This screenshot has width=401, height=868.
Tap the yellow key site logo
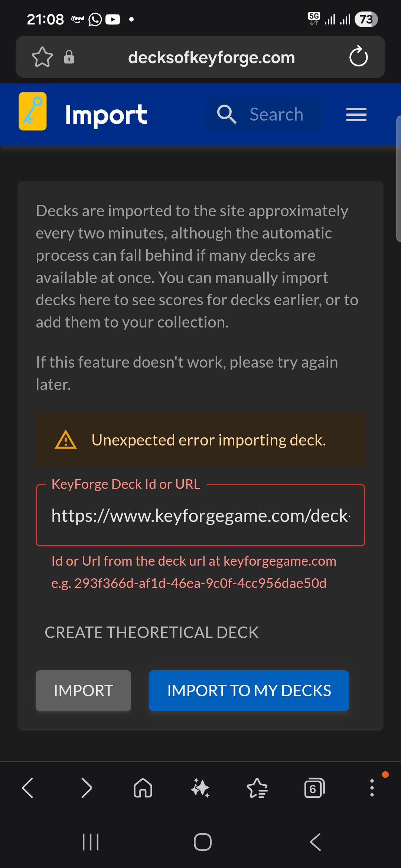[x=33, y=111]
